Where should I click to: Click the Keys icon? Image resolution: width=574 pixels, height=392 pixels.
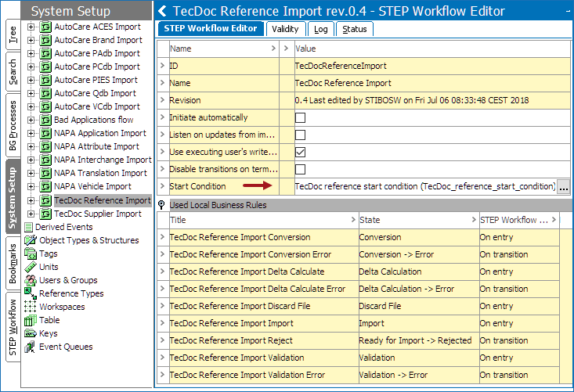coord(31,333)
